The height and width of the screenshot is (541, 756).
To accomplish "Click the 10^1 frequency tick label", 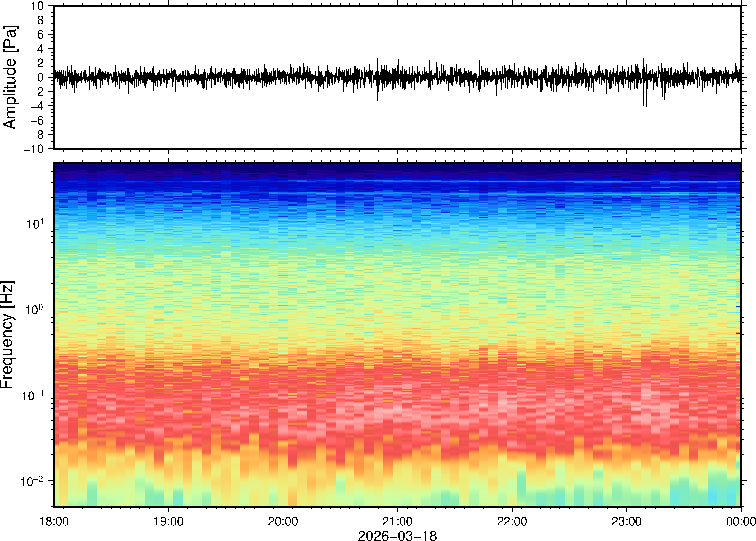I will pyautogui.click(x=35, y=223).
